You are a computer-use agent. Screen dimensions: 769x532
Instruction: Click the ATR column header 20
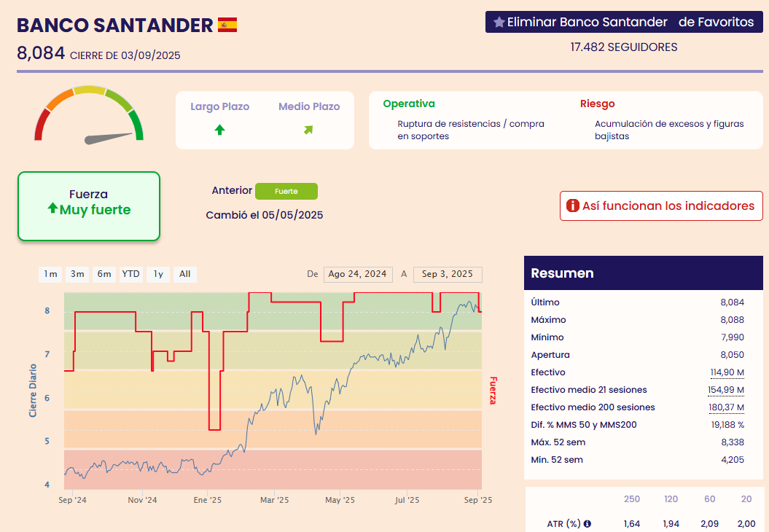tap(746, 499)
